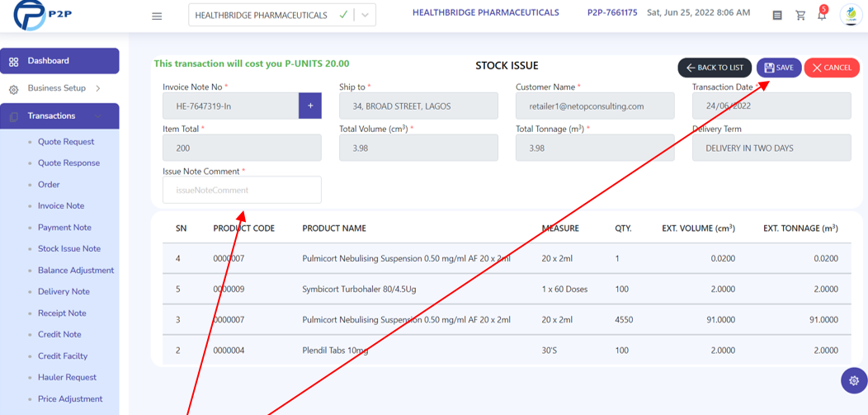Image resolution: width=868 pixels, height=415 pixels.
Task: Open the Balance Adjustment page
Action: [x=76, y=271]
